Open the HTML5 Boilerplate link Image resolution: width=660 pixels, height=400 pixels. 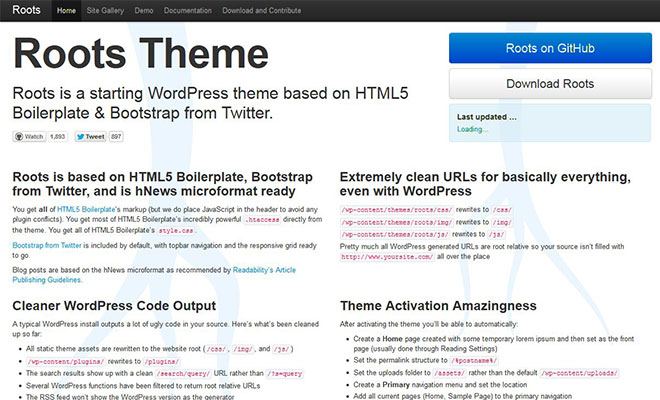coord(86,209)
